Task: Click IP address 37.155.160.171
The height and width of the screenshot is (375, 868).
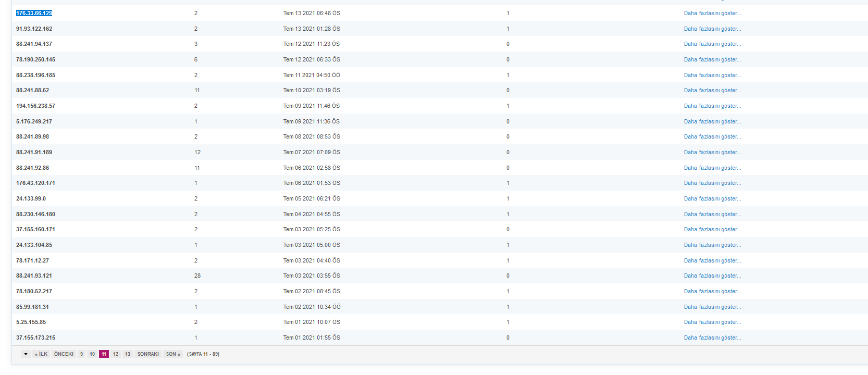Action: [35, 229]
